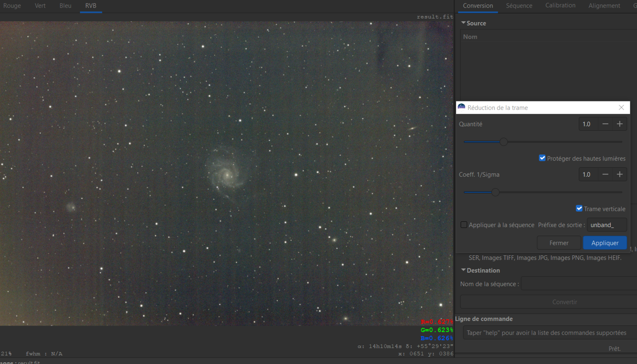Decrease the Quantité value with minus
Viewport: 637px width, 364px height.
coord(605,124)
